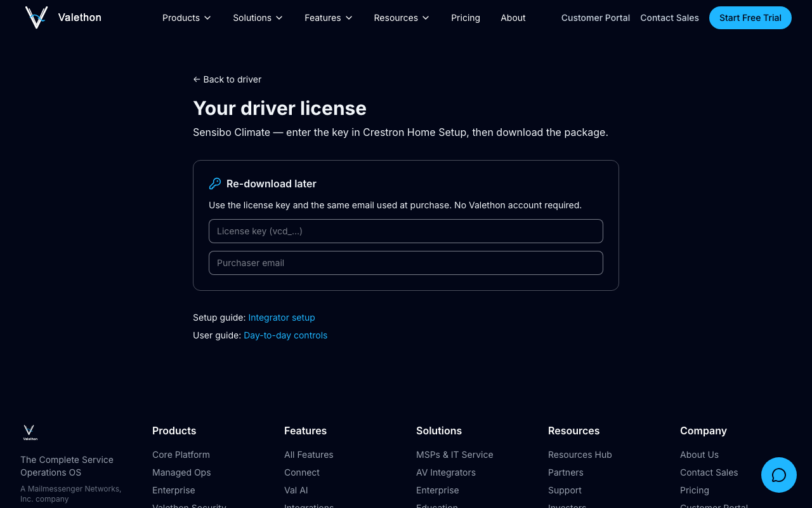
Task: Click Enterprise under footer Products
Action: 174,490
